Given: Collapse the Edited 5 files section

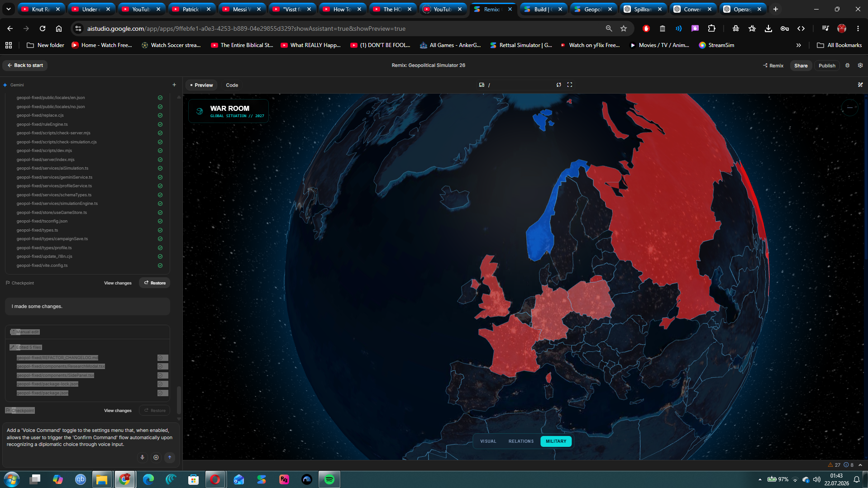Looking at the screenshot, I should point(26,347).
